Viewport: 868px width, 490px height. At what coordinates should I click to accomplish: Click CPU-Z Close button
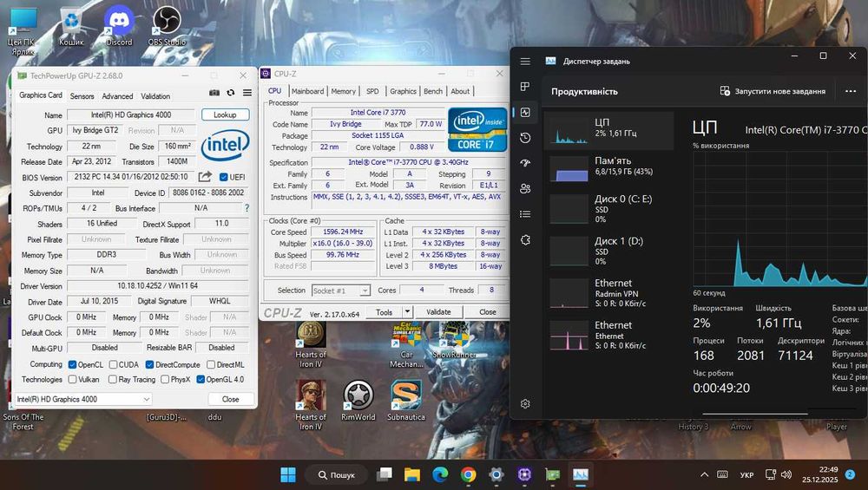pyautogui.click(x=487, y=312)
